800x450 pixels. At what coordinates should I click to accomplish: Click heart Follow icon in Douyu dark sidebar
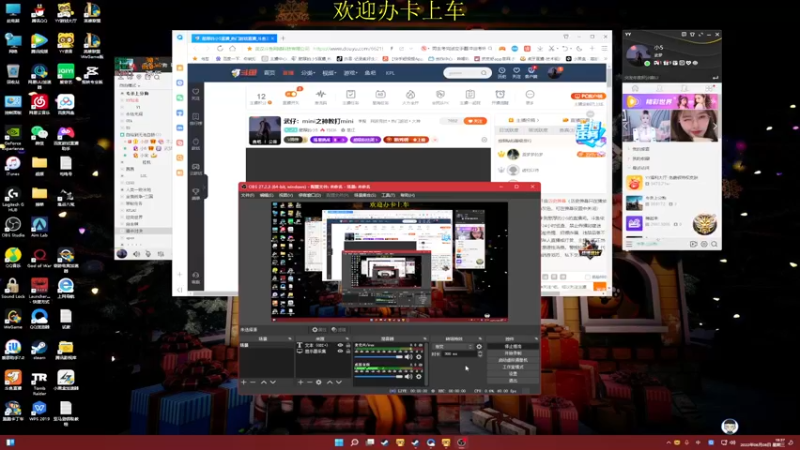click(x=195, y=94)
